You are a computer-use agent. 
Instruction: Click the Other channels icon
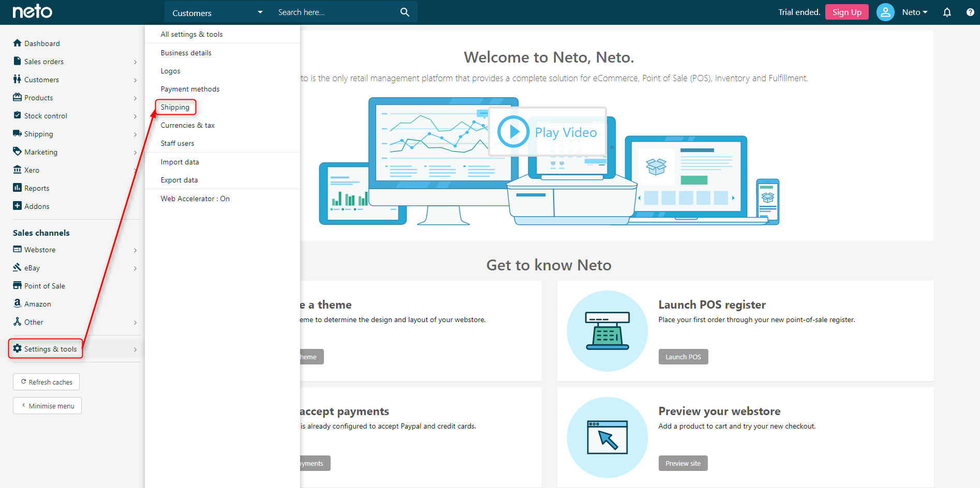coord(17,322)
